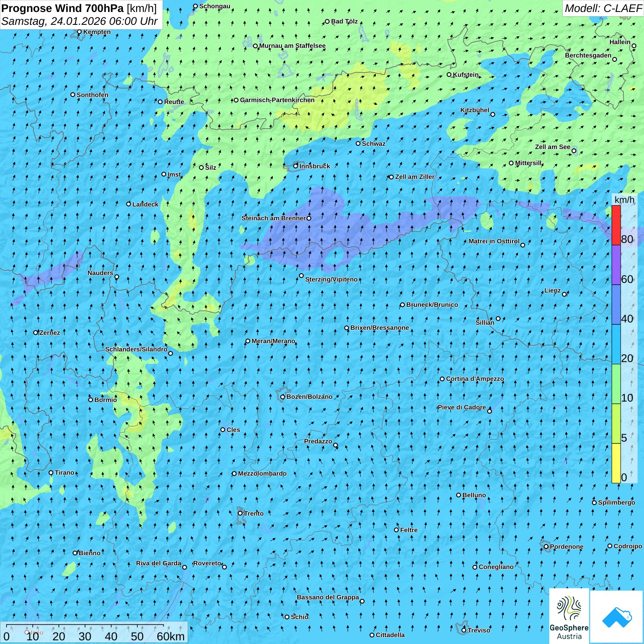The width and height of the screenshot is (644, 644).
Task: Select the Lienz city label
Action: (552, 290)
